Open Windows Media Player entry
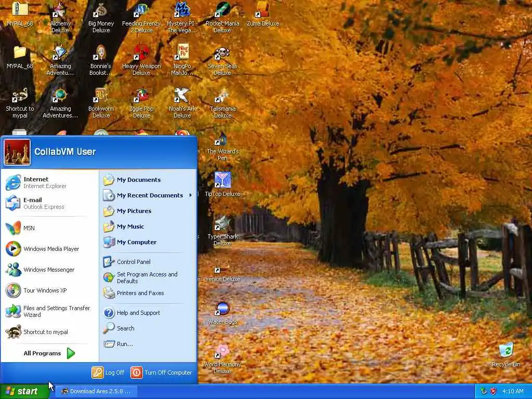 (49, 249)
